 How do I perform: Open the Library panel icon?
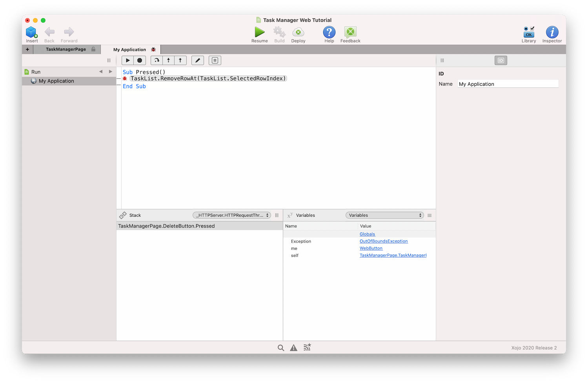[x=529, y=33]
